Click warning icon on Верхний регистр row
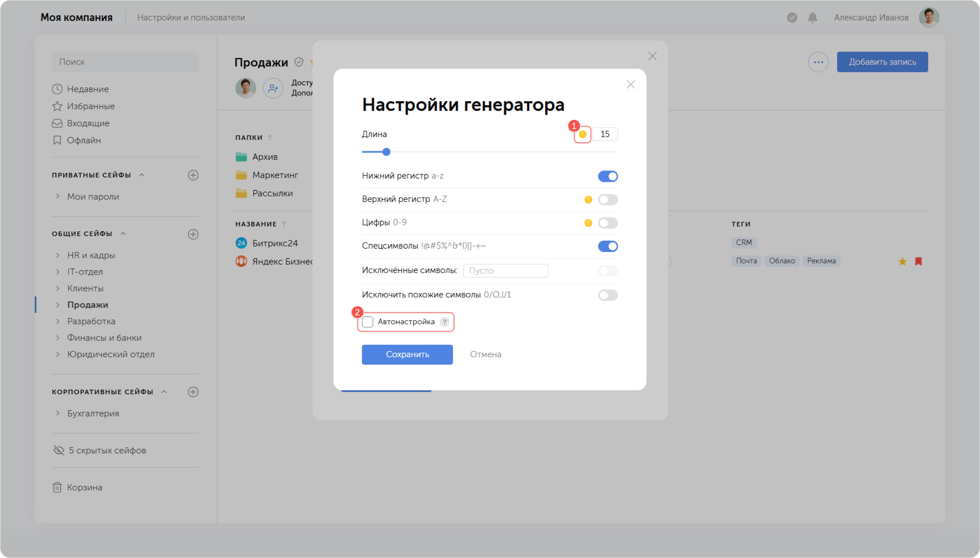This screenshot has width=980, height=558. 588,200
